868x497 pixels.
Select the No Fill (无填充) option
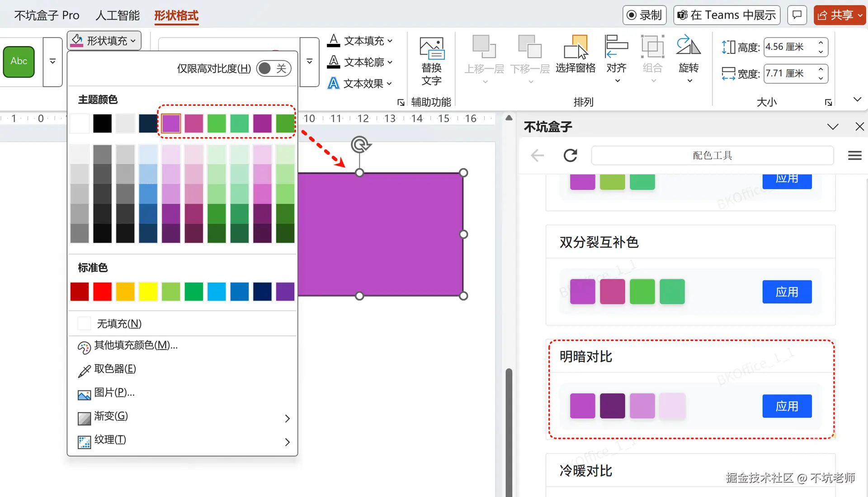[x=119, y=324]
